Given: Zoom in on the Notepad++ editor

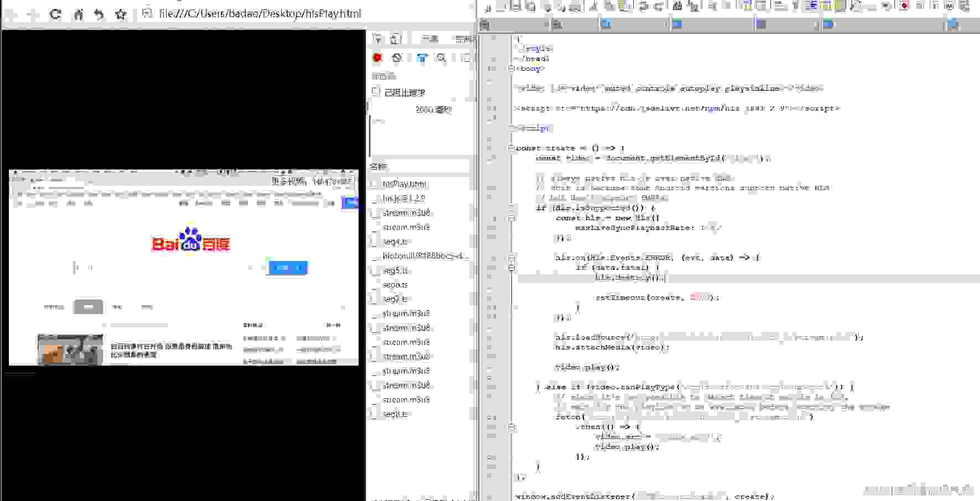Looking at the screenshot, I should (712, 7).
